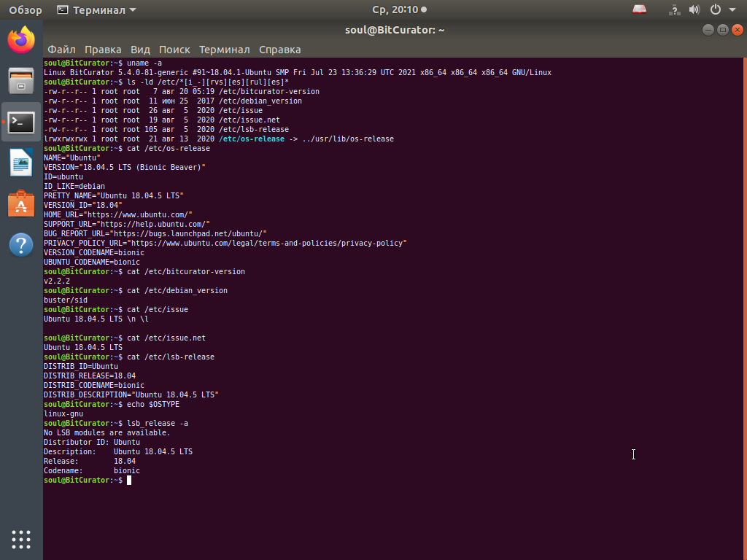Click the HOME_URL ubuntu.com line
This screenshot has height=560, width=747.
click(x=117, y=215)
